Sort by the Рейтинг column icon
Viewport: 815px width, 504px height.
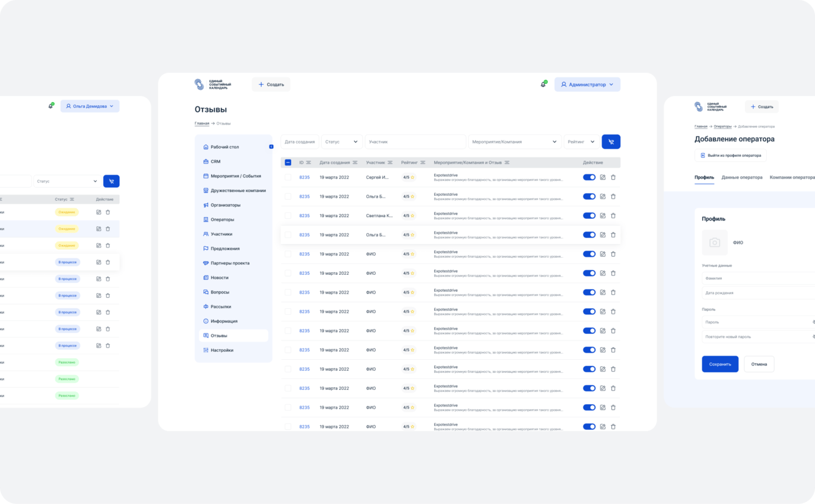coord(422,163)
